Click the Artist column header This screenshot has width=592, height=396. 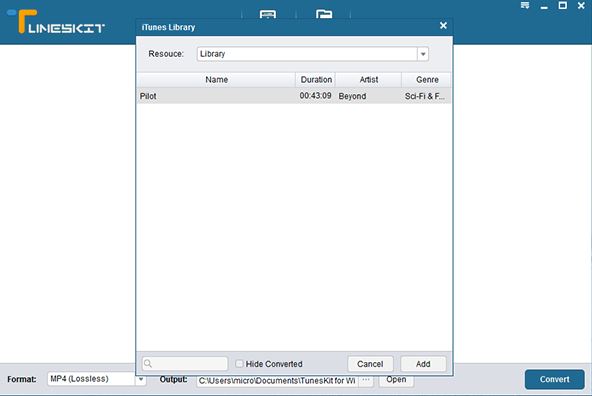[368, 80]
